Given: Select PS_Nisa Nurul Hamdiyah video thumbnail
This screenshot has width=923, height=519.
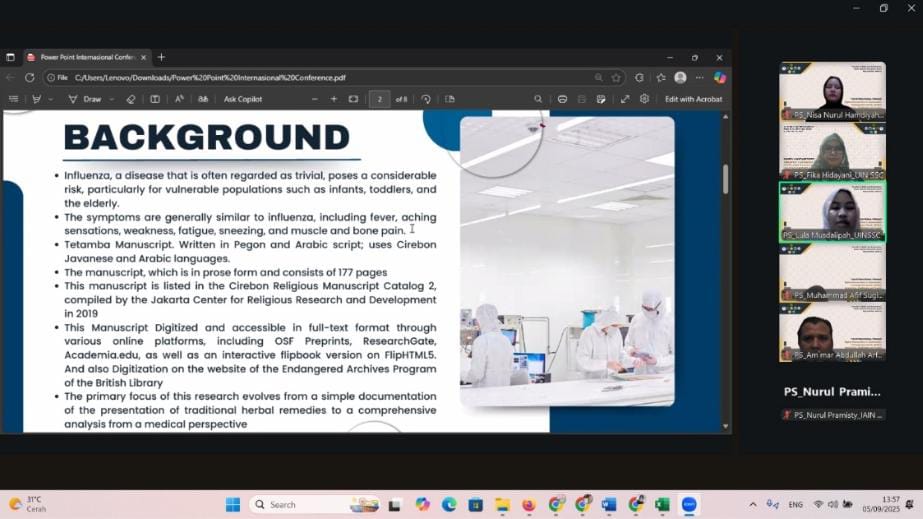Looking at the screenshot, I should 832,91.
